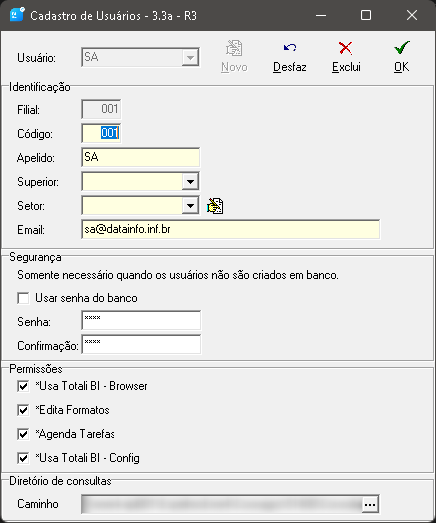
Task: Maximize the Cadastro de Usuários window
Action: [366, 15]
